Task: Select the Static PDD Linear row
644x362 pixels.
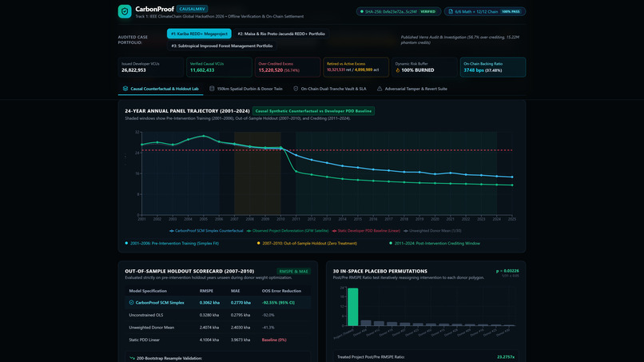Action: tap(217, 340)
